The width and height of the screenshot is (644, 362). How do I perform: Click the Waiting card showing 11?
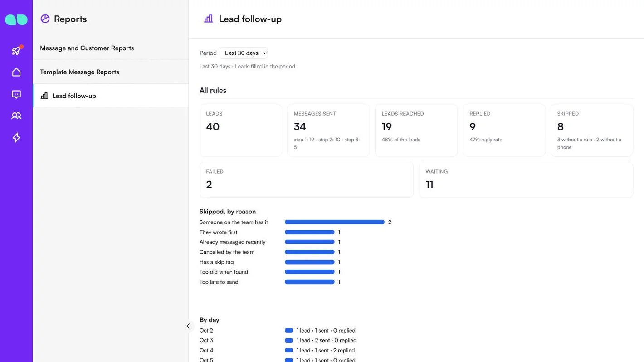[526, 179]
